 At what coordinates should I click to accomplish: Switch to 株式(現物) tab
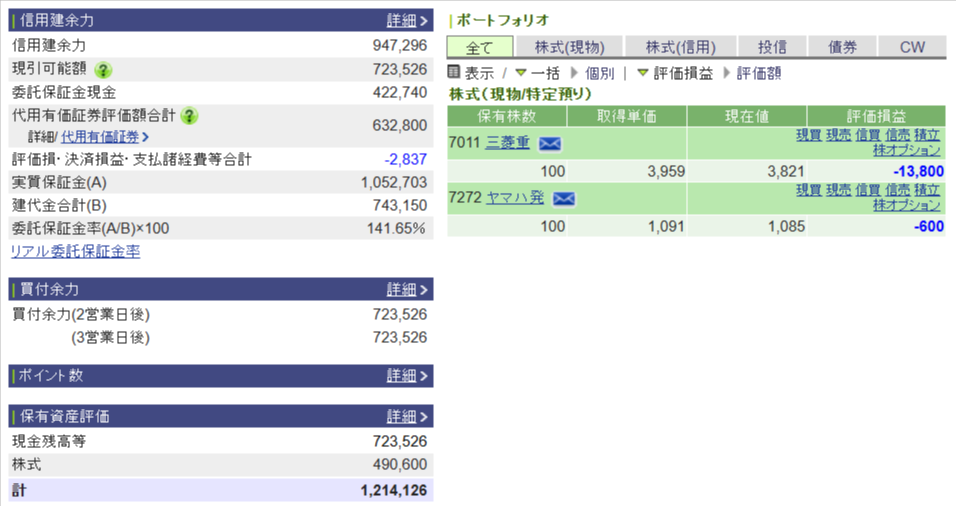(x=569, y=47)
